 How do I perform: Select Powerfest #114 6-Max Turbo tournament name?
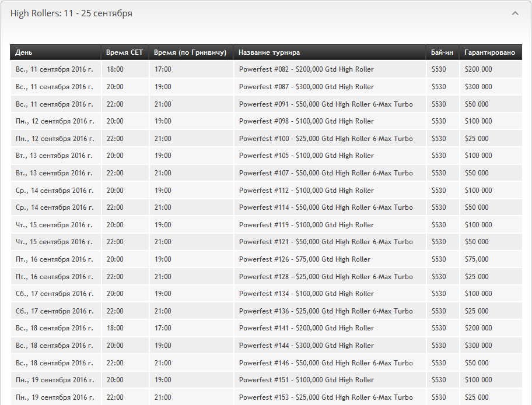pyautogui.click(x=325, y=207)
